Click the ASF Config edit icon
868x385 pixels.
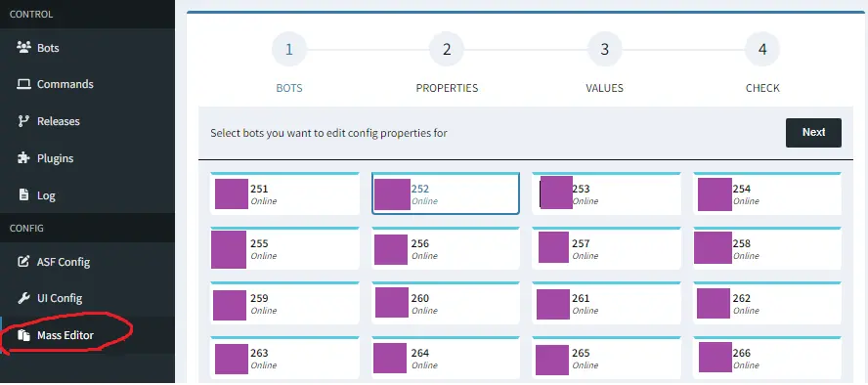23,261
